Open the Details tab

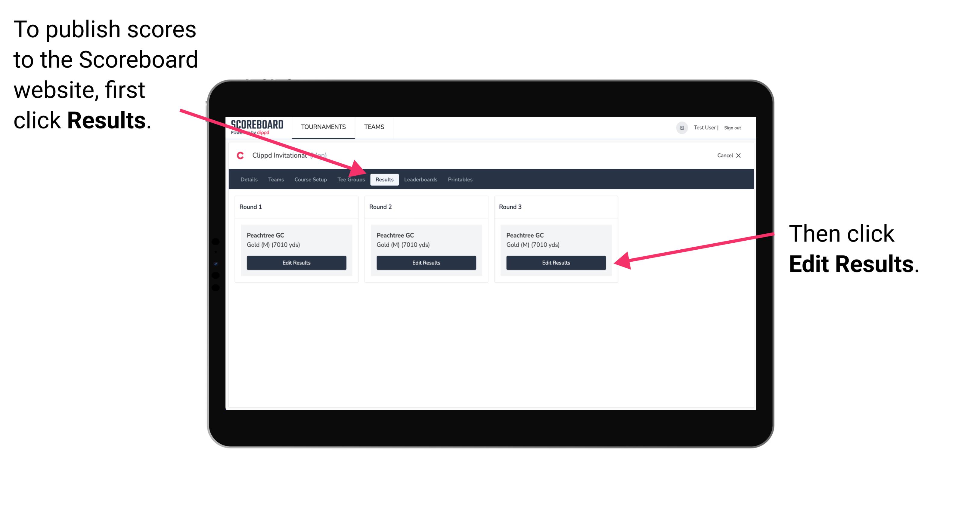click(250, 179)
